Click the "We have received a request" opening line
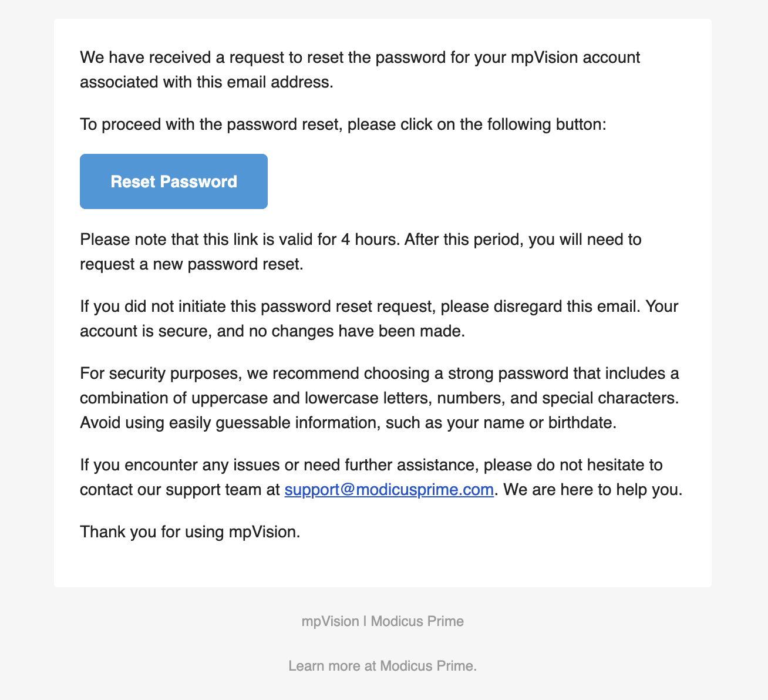768x700 pixels. point(360,58)
